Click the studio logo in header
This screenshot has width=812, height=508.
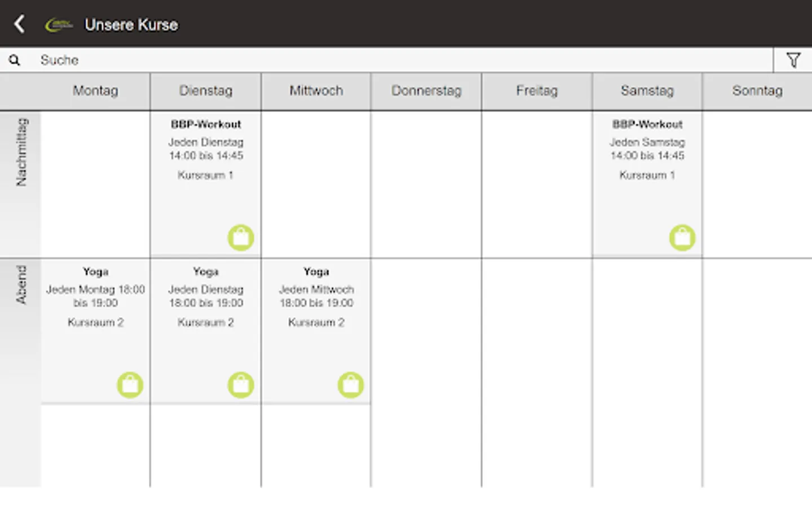point(59,25)
